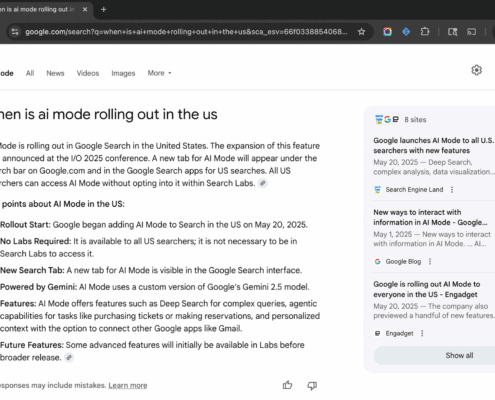Open Google is rolling out AI Mode Engadget article
This screenshot has height=400, width=495.
pyautogui.click(x=427, y=289)
